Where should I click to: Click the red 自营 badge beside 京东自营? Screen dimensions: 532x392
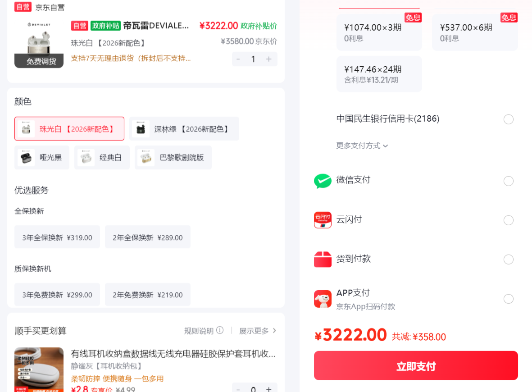(x=23, y=7)
